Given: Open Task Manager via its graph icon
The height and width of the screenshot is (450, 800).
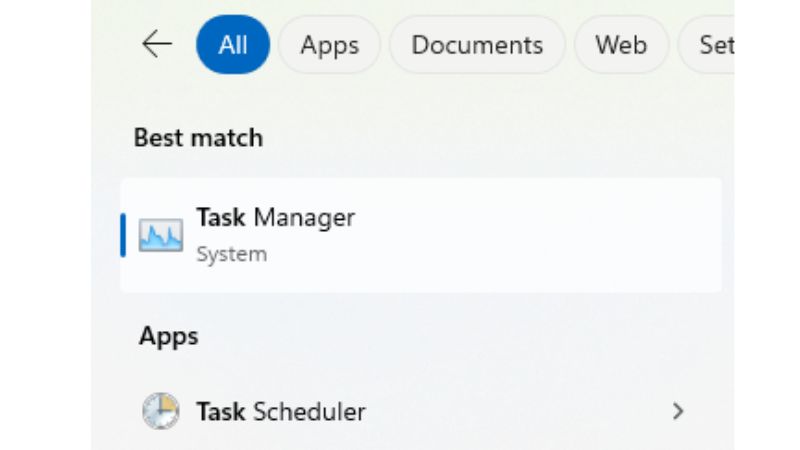Looking at the screenshot, I should [160, 235].
